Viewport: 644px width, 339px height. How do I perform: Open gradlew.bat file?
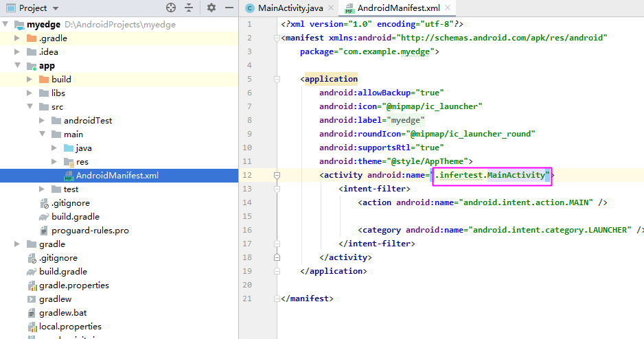pos(63,313)
